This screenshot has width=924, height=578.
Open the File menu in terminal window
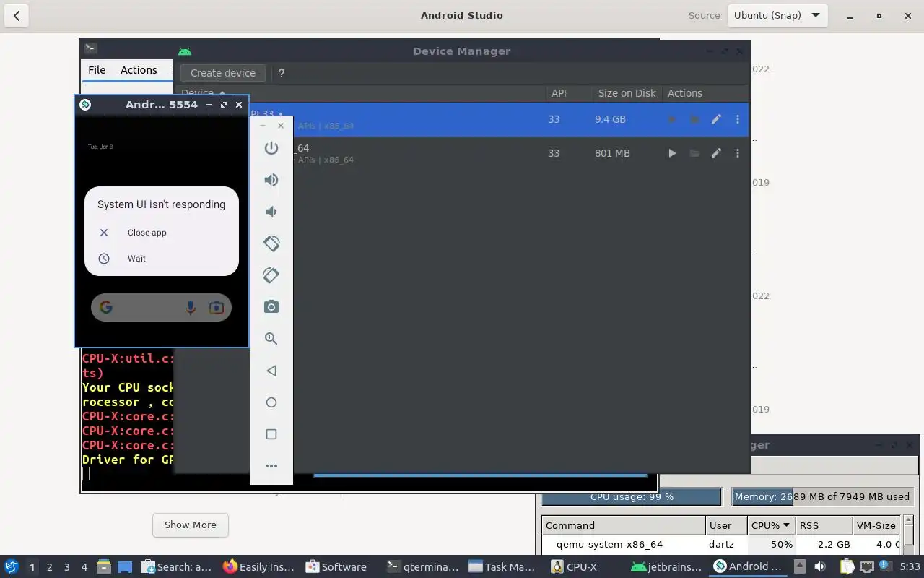pos(97,70)
